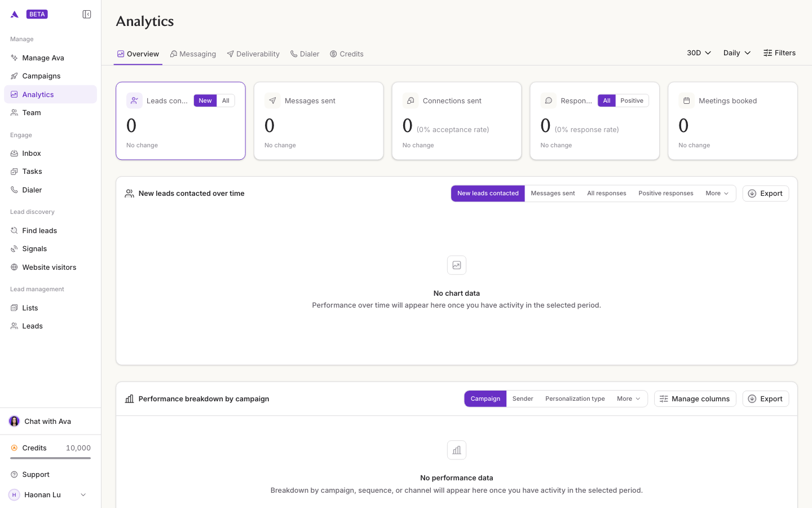
Task: Select Sender breakdown segment
Action: tap(523, 398)
